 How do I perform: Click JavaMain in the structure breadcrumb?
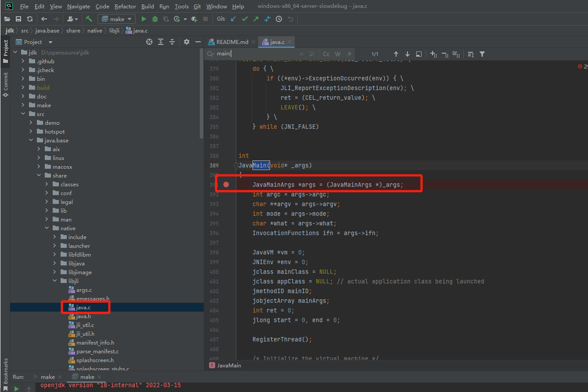click(x=225, y=365)
